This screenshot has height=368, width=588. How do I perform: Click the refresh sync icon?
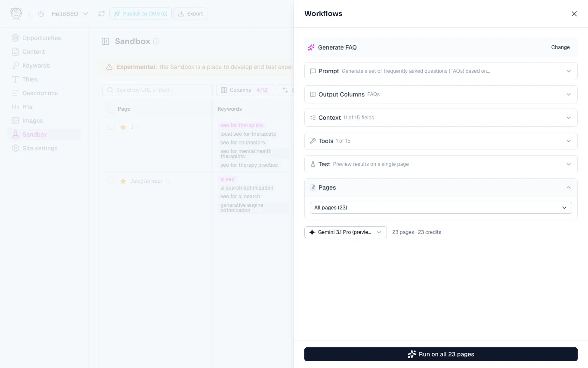(102, 14)
